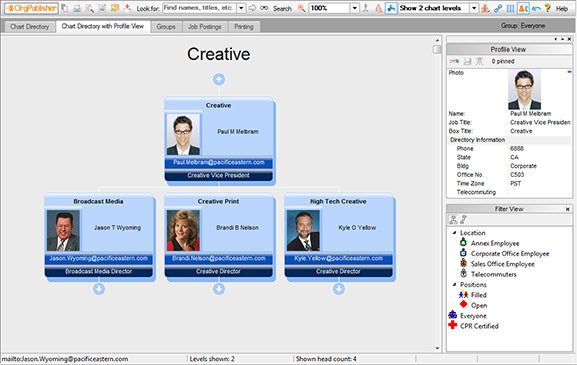Screen dimensions: 577x365
Task: Select the Everyone group filter
Action: coord(473,315)
